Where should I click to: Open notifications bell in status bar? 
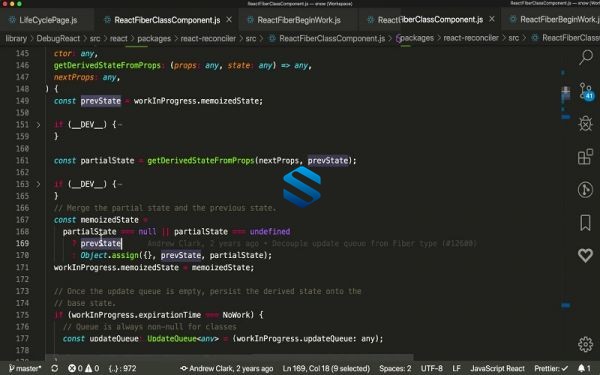(584, 368)
